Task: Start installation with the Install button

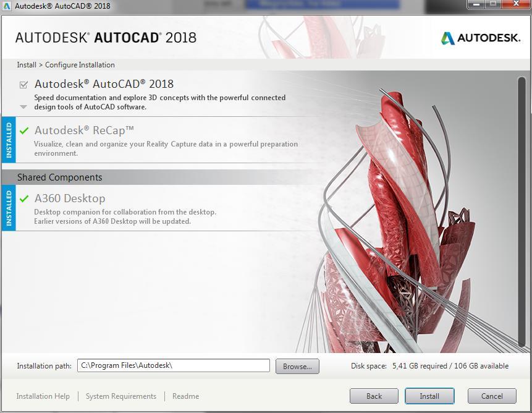Action: click(429, 396)
